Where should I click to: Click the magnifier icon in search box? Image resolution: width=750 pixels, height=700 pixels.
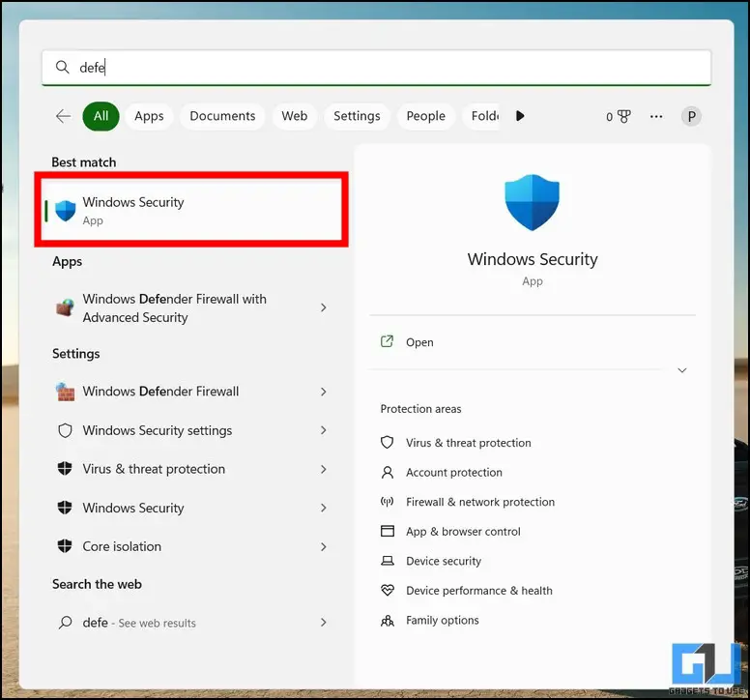(63, 67)
